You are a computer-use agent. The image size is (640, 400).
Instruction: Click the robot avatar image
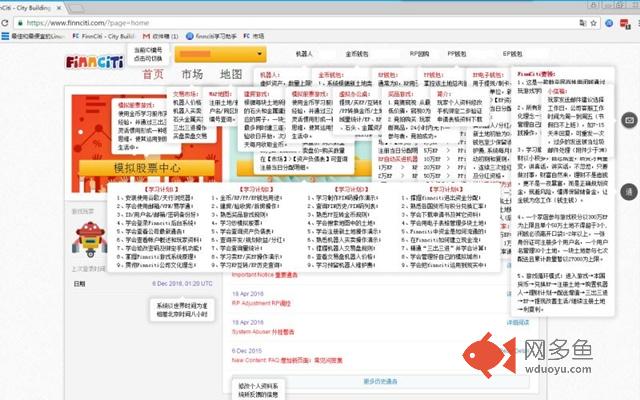(x=90, y=239)
